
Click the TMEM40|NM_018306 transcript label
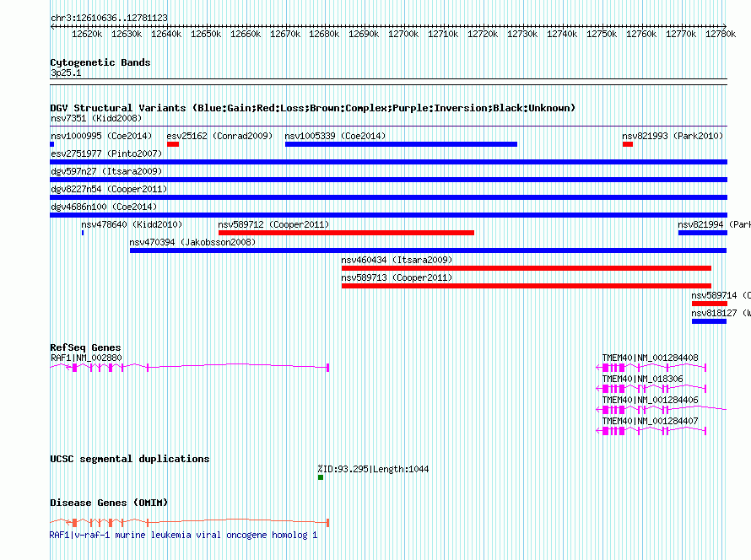(642, 379)
